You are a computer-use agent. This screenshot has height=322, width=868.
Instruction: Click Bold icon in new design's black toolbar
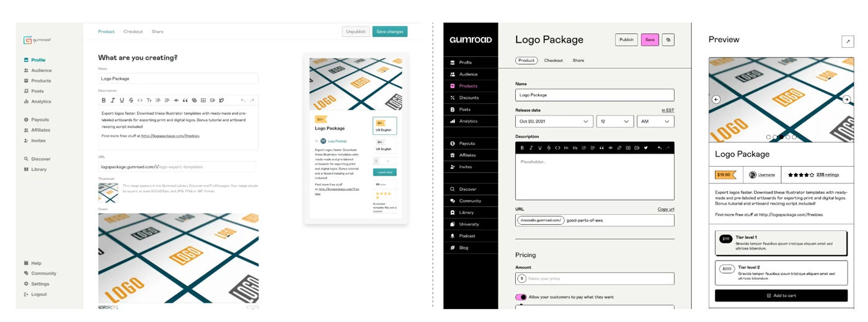(522, 148)
